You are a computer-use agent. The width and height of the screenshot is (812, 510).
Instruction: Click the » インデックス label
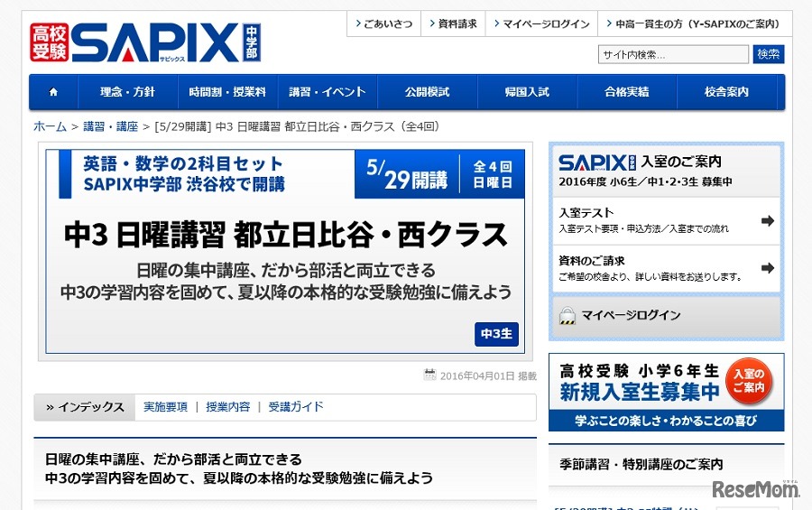85,407
